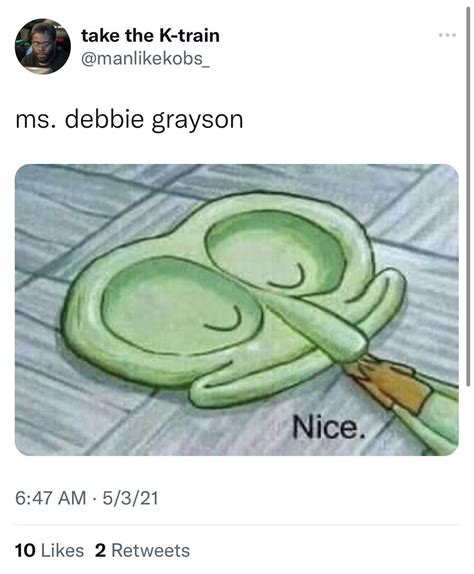Select the tweet text ms. debbie grayson
474x574 pixels.
click(129, 120)
